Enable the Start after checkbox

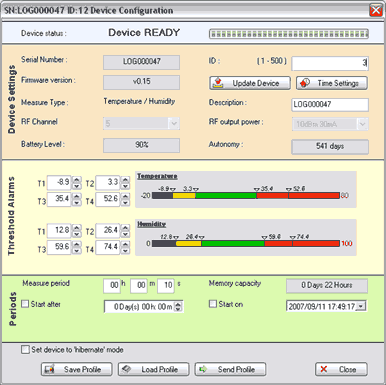pos(25,304)
